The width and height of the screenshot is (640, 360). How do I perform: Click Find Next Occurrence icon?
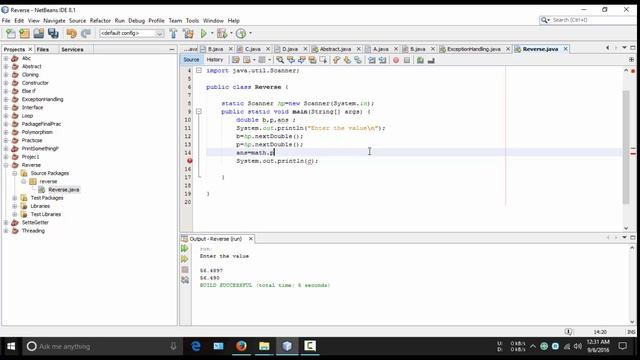[x=302, y=60]
